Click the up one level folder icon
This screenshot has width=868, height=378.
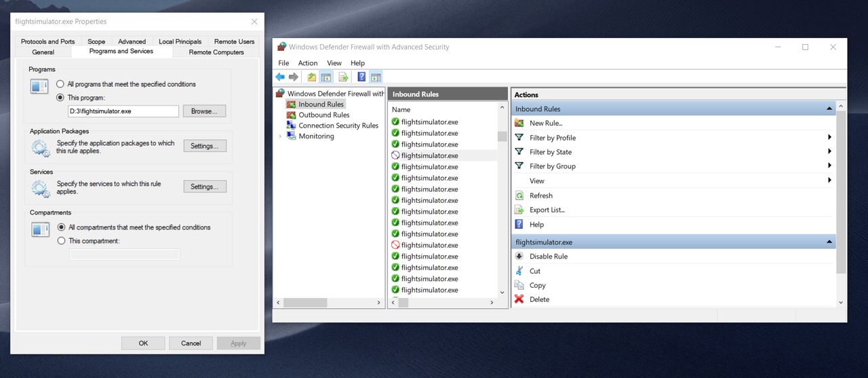(312, 77)
